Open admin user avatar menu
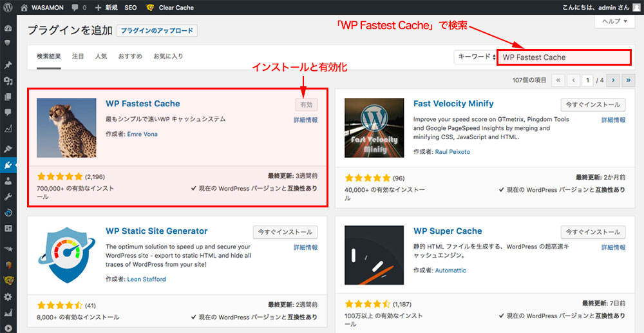The image size is (644, 333). pos(636,7)
